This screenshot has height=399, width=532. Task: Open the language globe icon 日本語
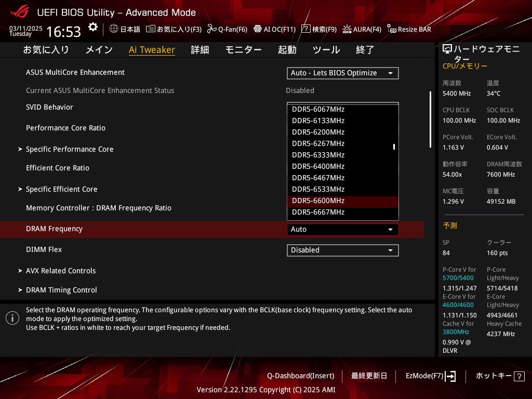(114, 29)
